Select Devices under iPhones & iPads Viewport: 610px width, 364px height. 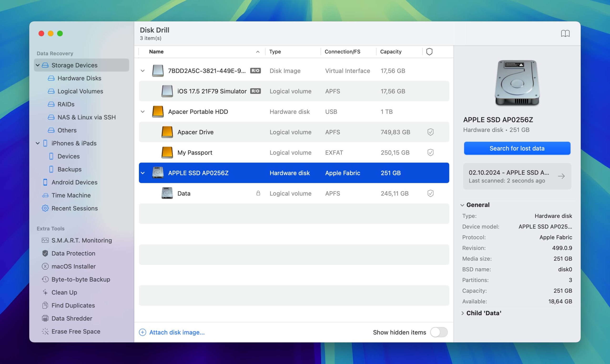[68, 156]
